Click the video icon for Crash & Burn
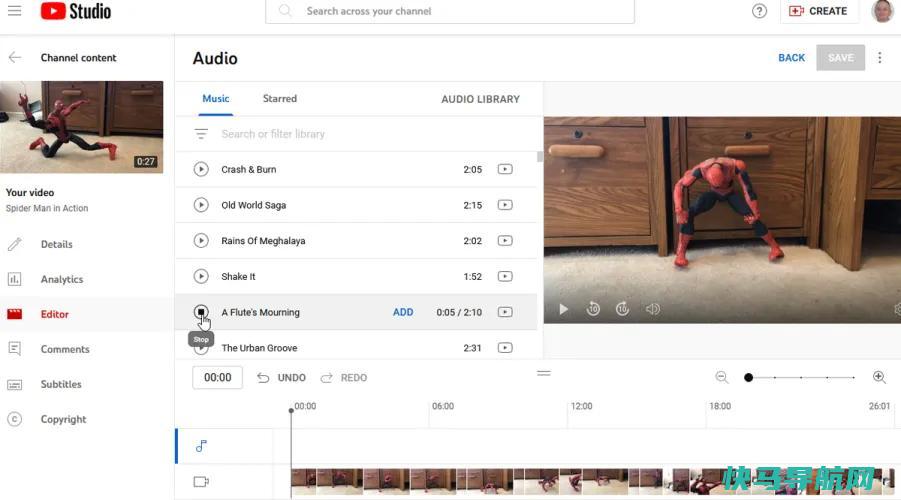The height and width of the screenshot is (500, 901). click(x=505, y=169)
